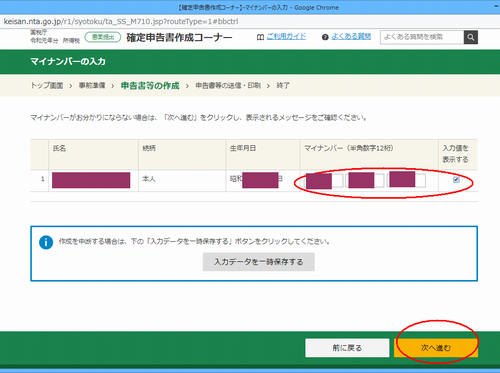Click the 申告書等の送信・印刷 breadcrumb step
The image size is (500, 373).
228,86
